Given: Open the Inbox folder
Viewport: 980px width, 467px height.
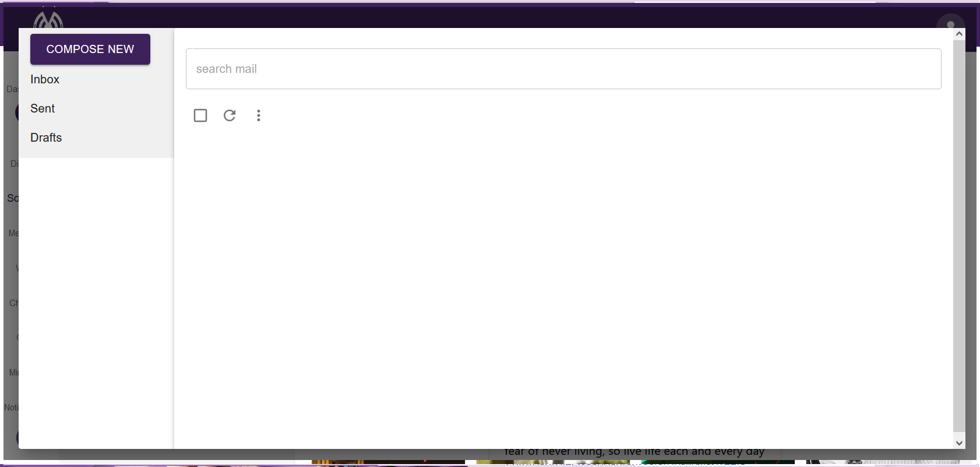Looking at the screenshot, I should point(45,79).
